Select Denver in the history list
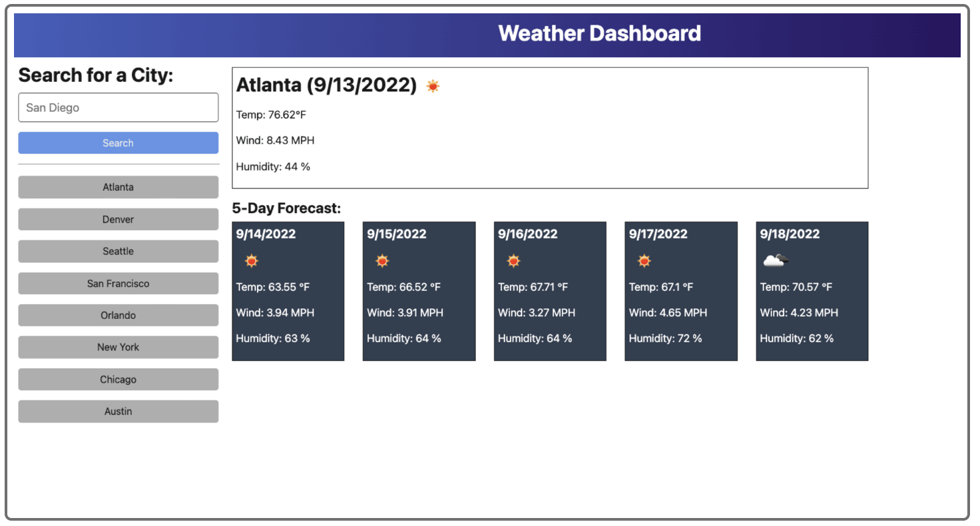Screen dimensions: 980x526 (x=119, y=219)
